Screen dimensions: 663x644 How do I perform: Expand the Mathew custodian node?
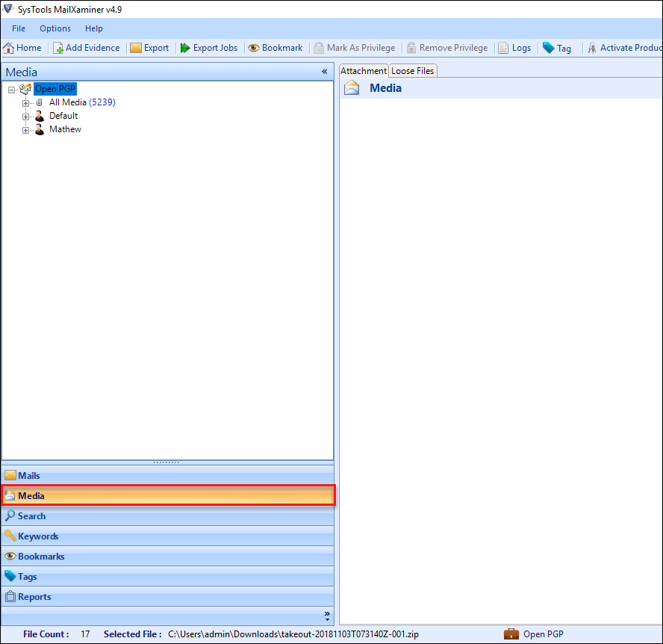(x=26, y=130)
